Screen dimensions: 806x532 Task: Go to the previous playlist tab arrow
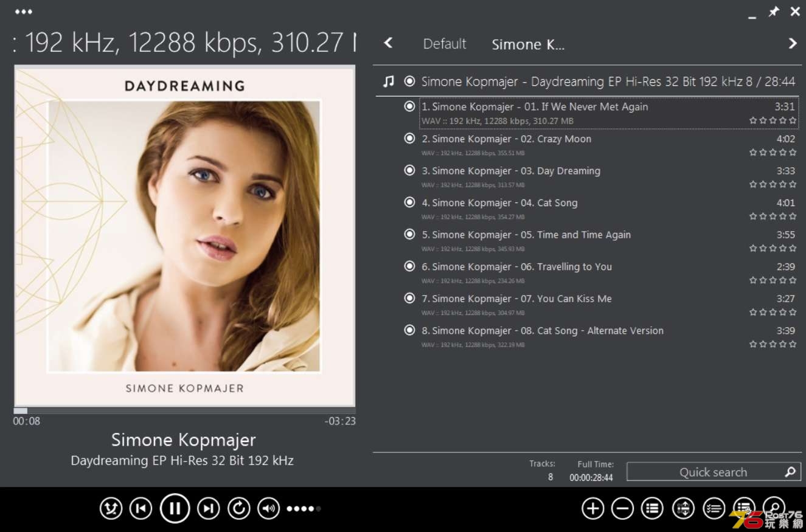[x=388, y=43]
